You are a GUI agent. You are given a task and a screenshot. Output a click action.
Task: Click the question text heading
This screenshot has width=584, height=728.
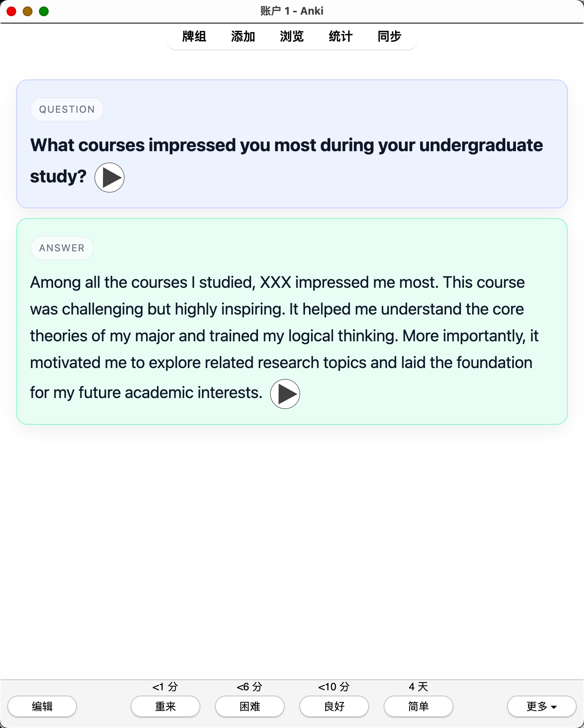(x=286, y=161)
